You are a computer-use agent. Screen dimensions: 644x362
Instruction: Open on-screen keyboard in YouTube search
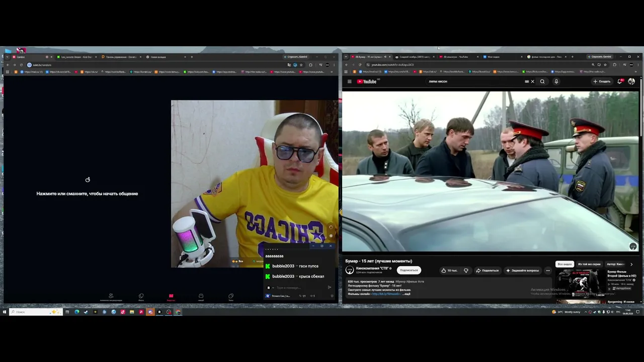tap(527, 81)
